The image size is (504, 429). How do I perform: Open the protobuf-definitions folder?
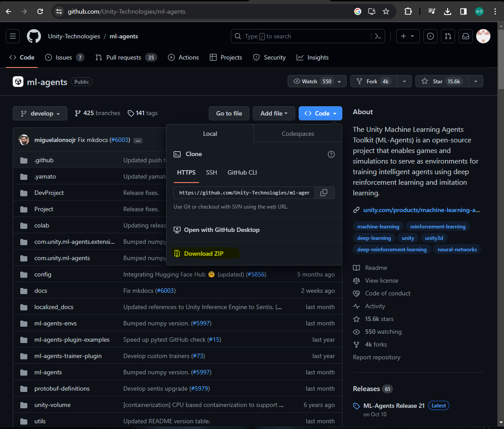(x=62, y=388)
